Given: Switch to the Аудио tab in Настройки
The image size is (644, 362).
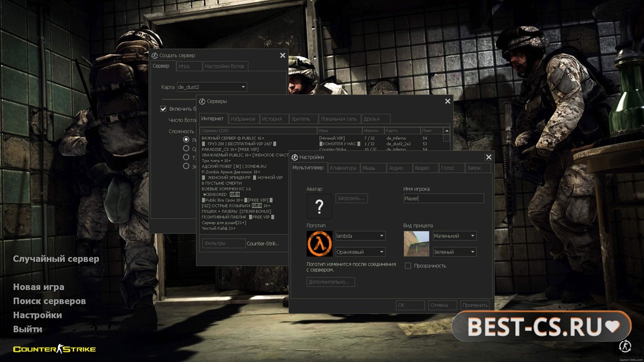Looking at the screenshot, I should click(x=399, y=168).
